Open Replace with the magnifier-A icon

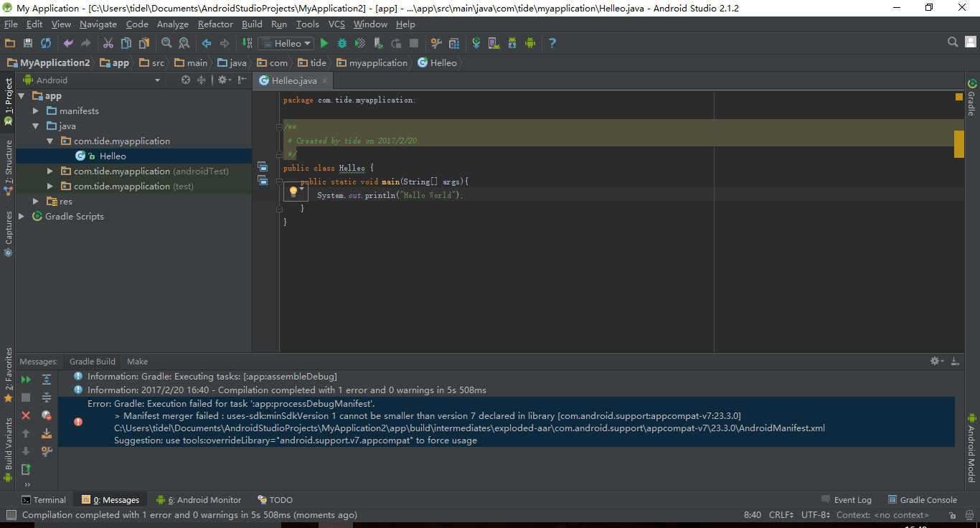184,43
